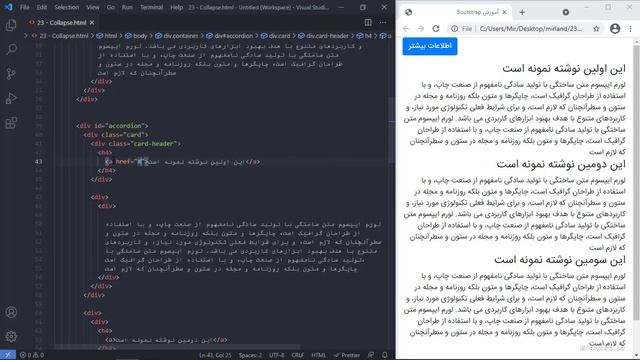Click the site info icon in address bar

pyautogui.click(x=454, y=29)
